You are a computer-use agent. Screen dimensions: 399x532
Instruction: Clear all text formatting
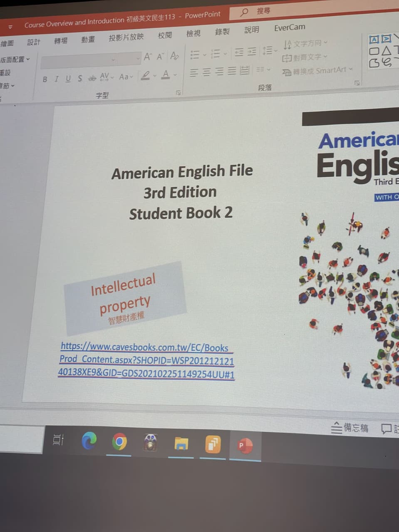tap(175, 56)
